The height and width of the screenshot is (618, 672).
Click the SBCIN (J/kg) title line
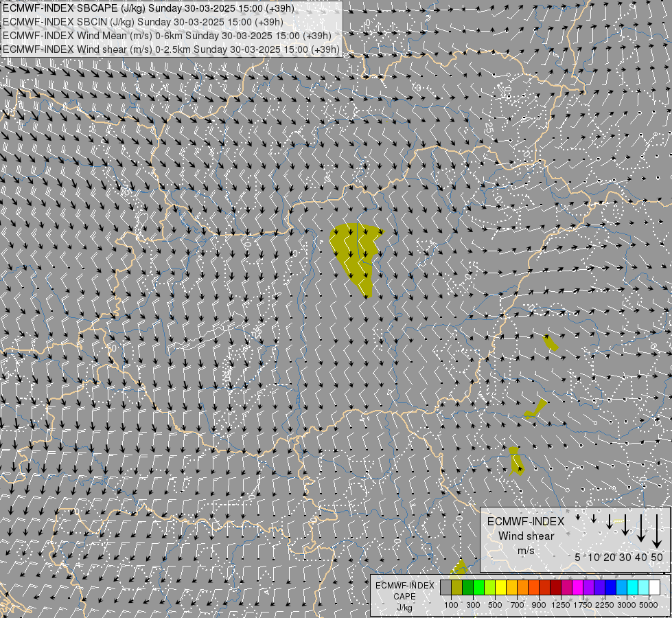[x=143, y=22]
